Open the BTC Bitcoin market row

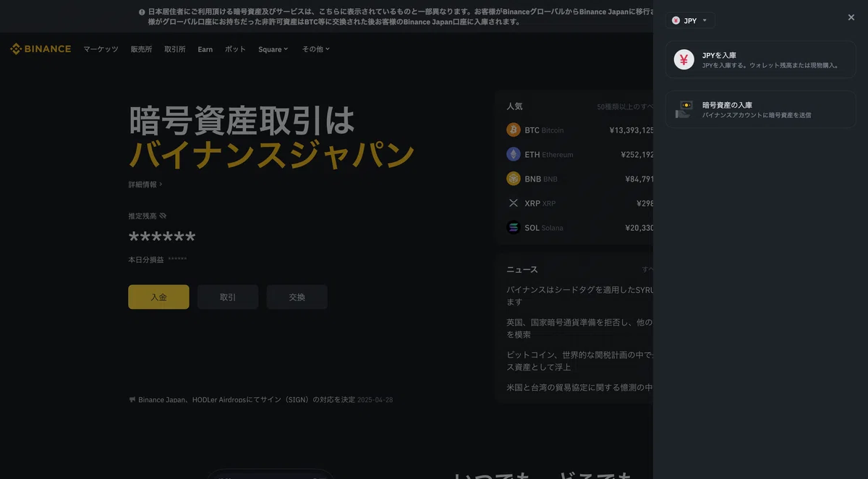pos(579,130)
